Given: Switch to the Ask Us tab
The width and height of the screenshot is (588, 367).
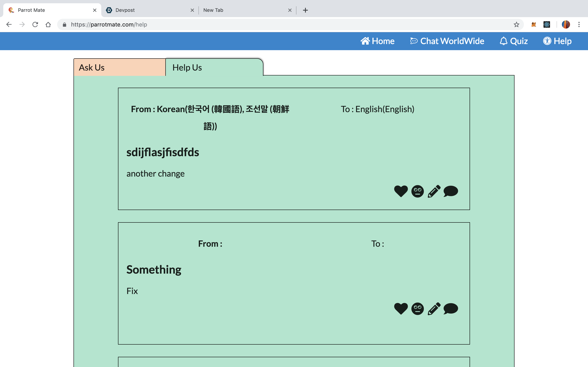Looking at the screenshot, I should [119, 67].
